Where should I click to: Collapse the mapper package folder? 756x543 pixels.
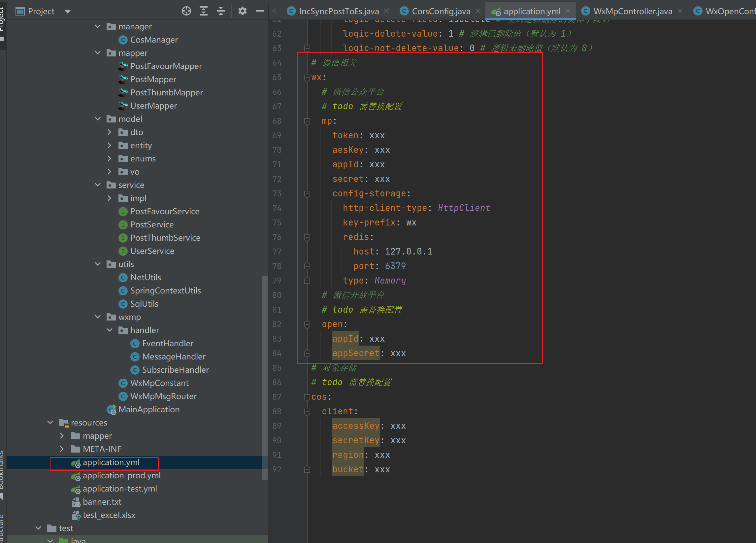[x=98, y=53]
